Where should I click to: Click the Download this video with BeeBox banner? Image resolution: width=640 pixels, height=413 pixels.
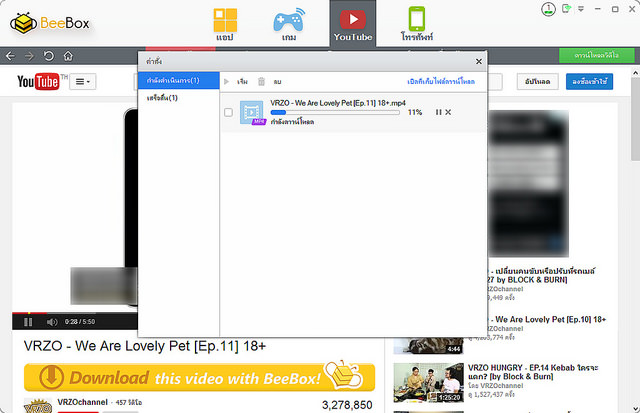[199, 377]
